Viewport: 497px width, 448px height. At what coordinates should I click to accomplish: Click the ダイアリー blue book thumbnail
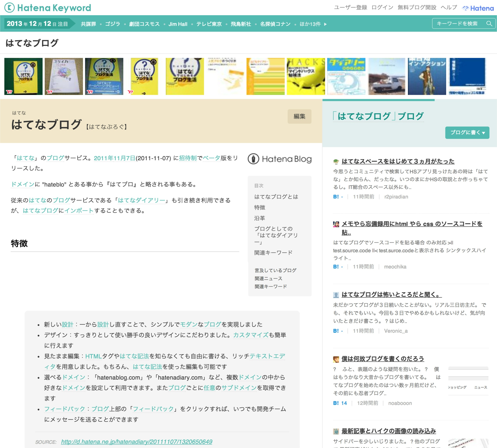pyautogui.click(x=346, y=76)
